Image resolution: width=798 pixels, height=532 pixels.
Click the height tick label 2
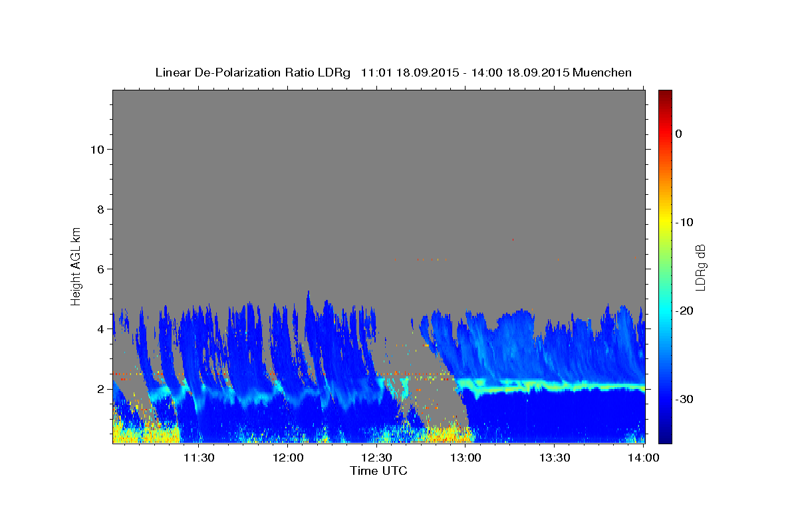(x=100, y=388)
